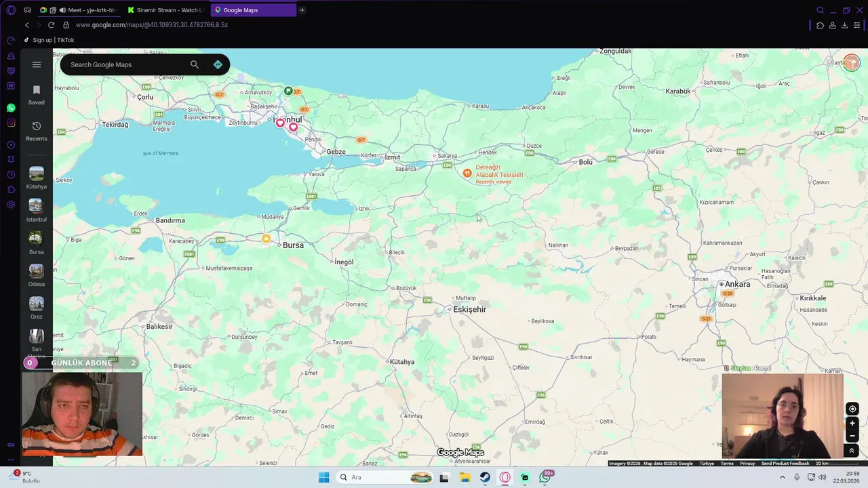Open the Sign up TikTok bookmark
Screen dimensions: 868x488
pyautogui.click(x=49, y=40)
